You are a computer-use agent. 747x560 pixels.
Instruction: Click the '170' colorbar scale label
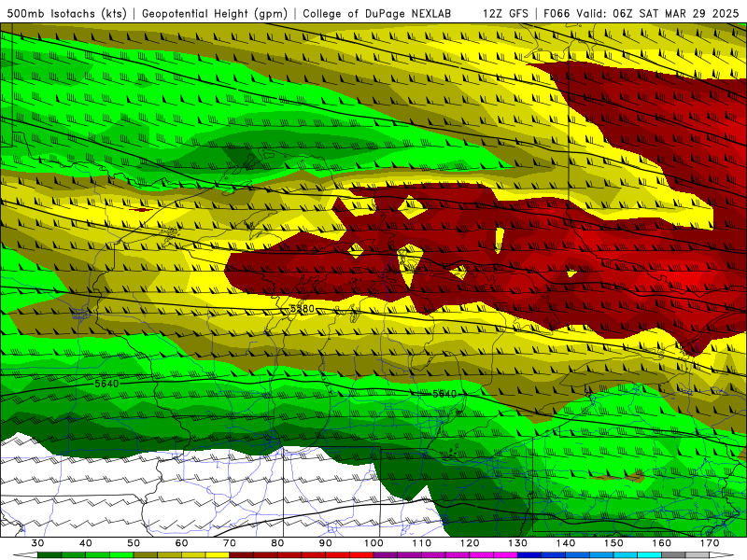[x=710, y=543]
